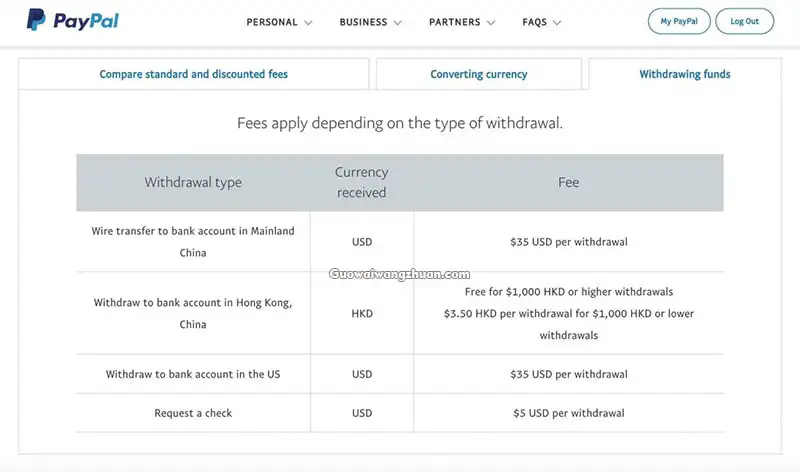The width and height of the screenshot is (800, 472).
Task: Expand the BUSINESS menu chevron
Action: 398,22
